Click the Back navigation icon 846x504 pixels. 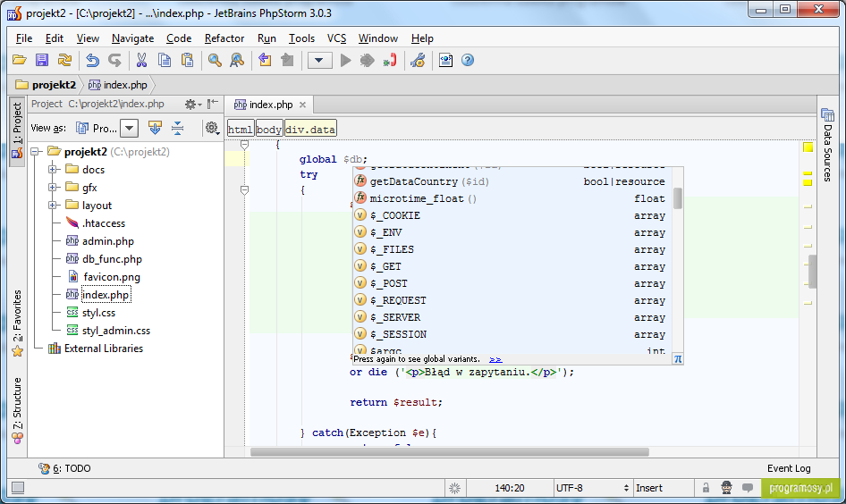(265, 60)
